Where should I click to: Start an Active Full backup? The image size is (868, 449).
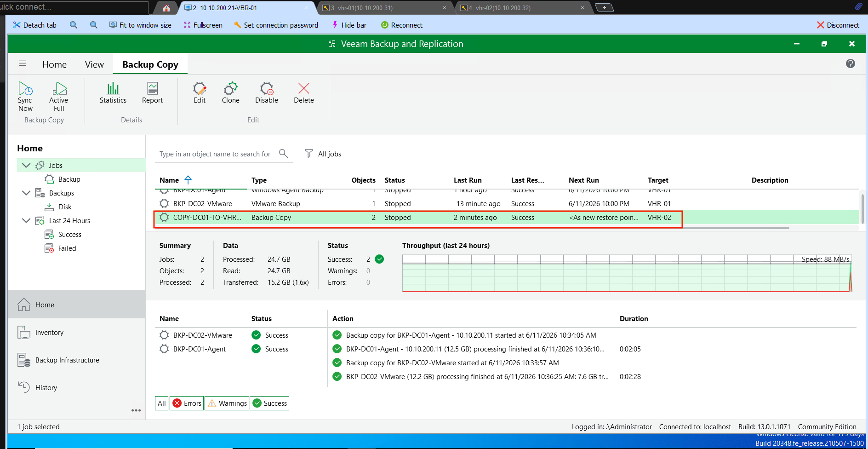59,97
